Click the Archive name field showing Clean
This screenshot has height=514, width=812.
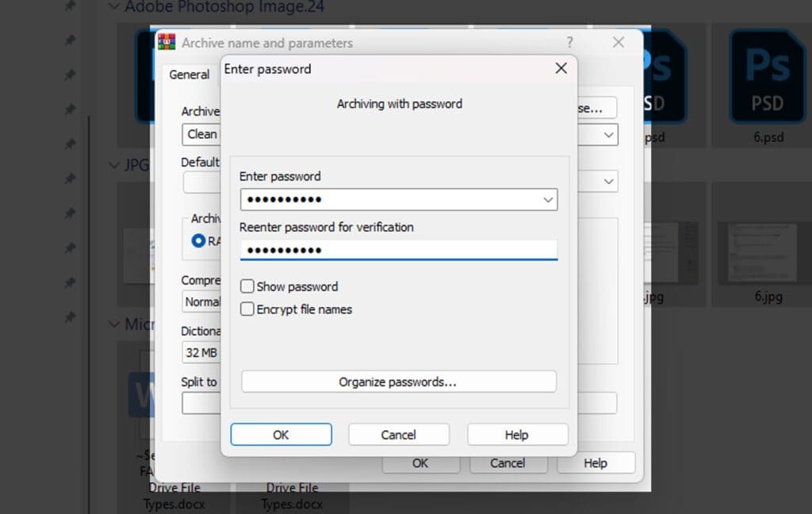[x=202, y=135]
